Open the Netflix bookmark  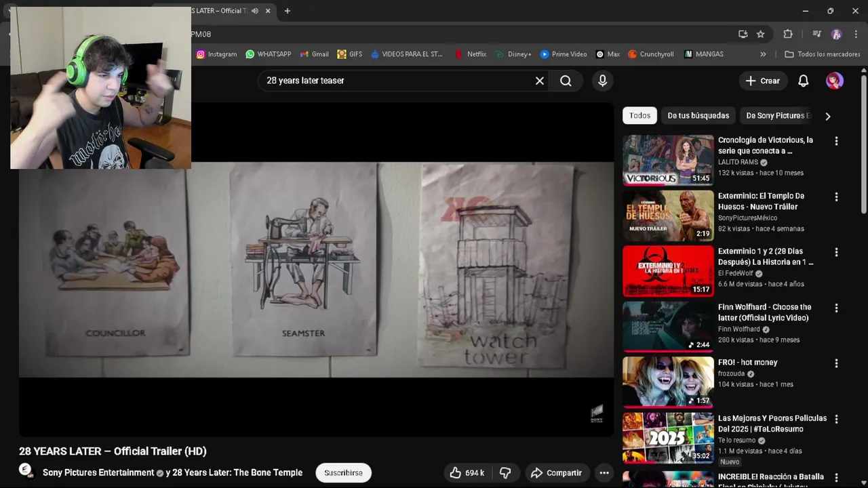coord(471,54)
